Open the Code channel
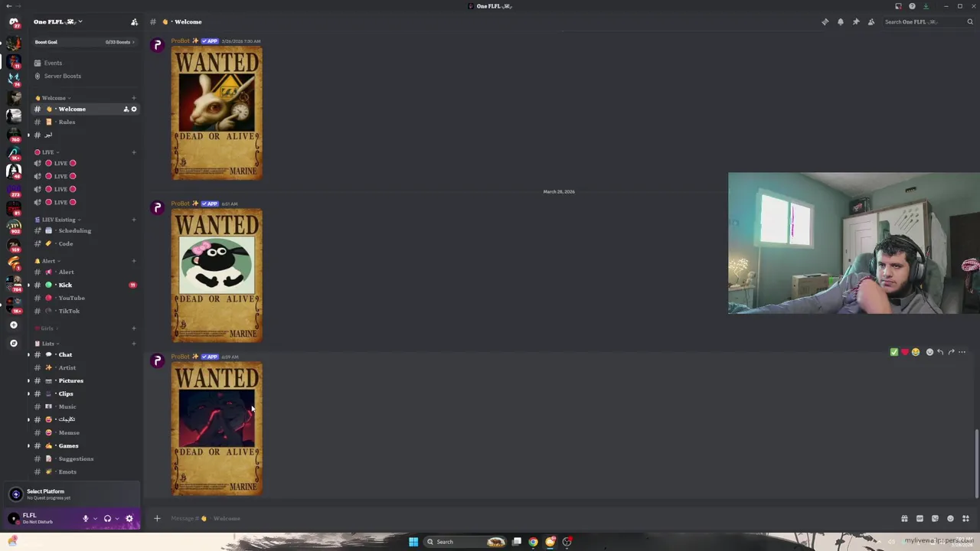The image size is (980, 551). pos(84,243)
